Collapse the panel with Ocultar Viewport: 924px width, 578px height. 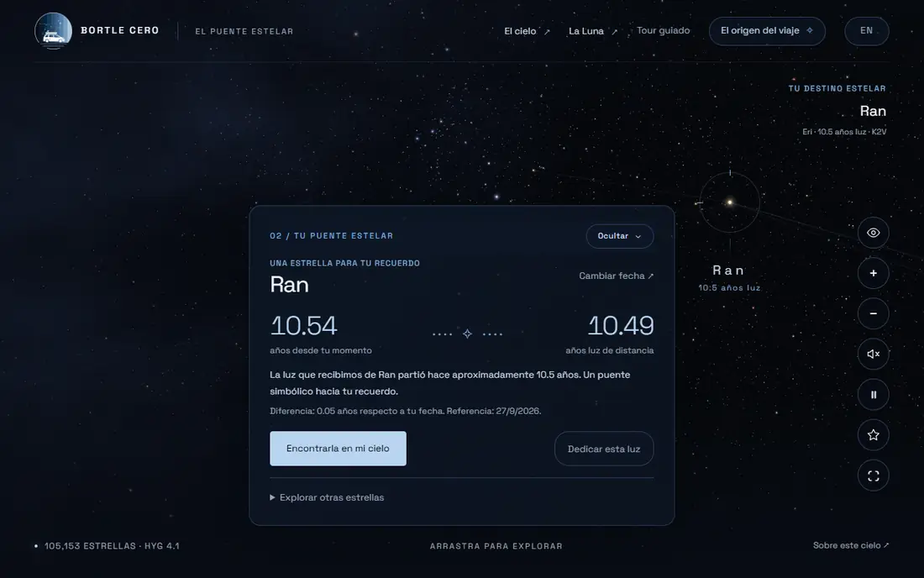619,236
